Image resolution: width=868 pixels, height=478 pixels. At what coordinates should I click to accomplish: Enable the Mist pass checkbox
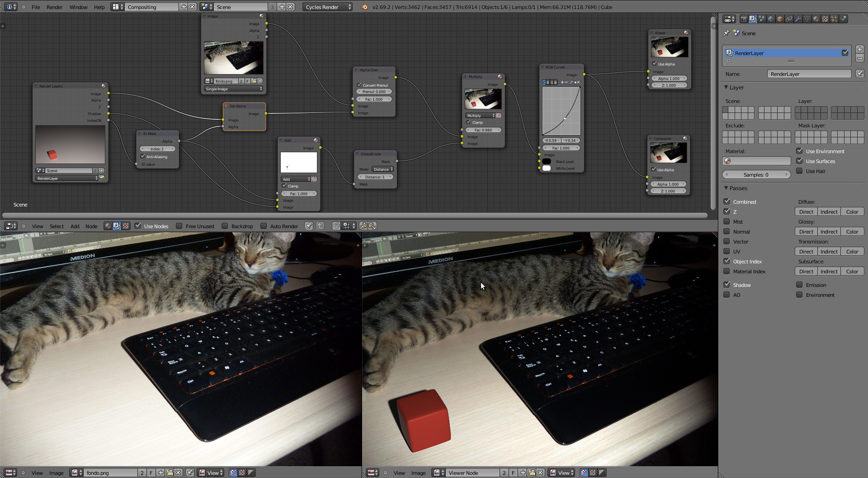click(726, 221)
